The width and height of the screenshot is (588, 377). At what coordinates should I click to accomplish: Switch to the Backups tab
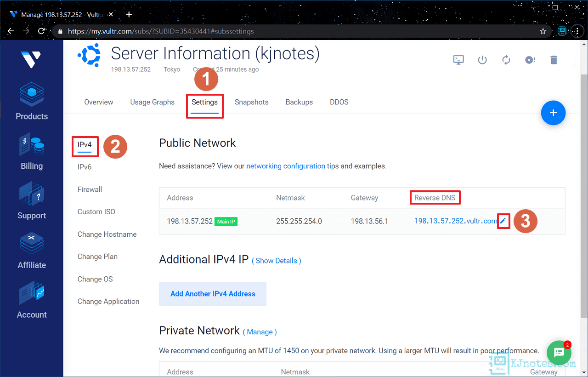coord(299,102)
